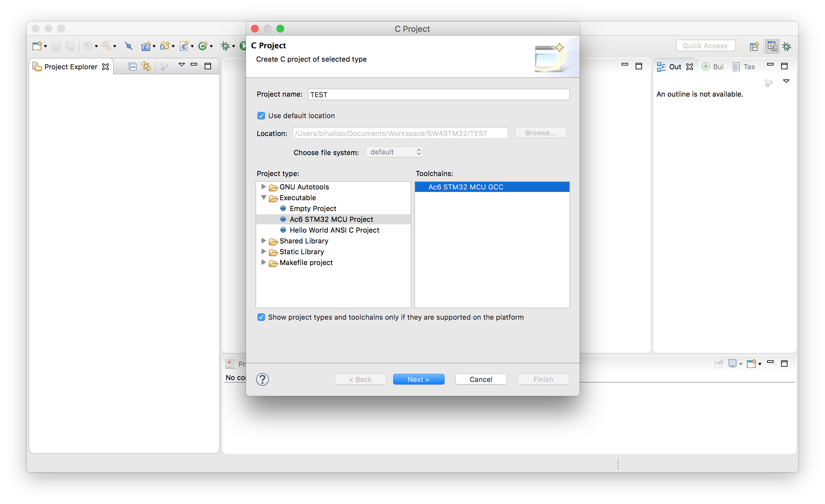This screenshot has height=504, width=825.
Task: Click the New toolbar icon
Action: pyautogui.click(x=37, y=46)
